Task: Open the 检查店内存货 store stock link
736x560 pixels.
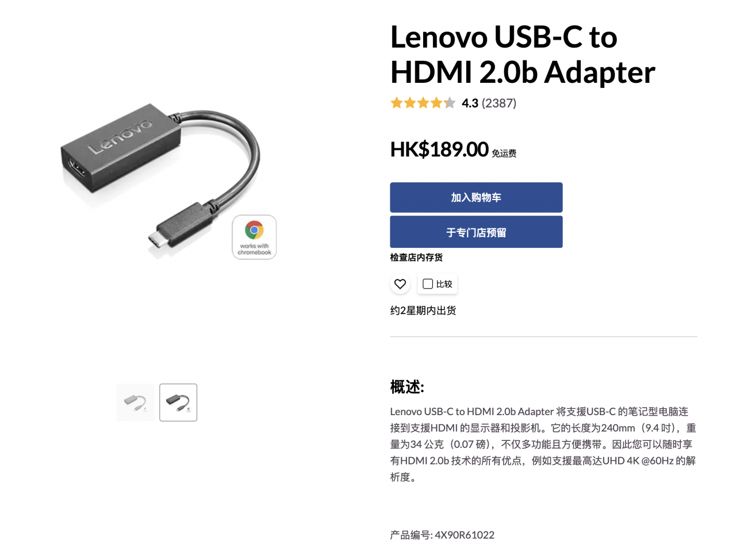Action: pyautogui.click(x=416, y=258)
